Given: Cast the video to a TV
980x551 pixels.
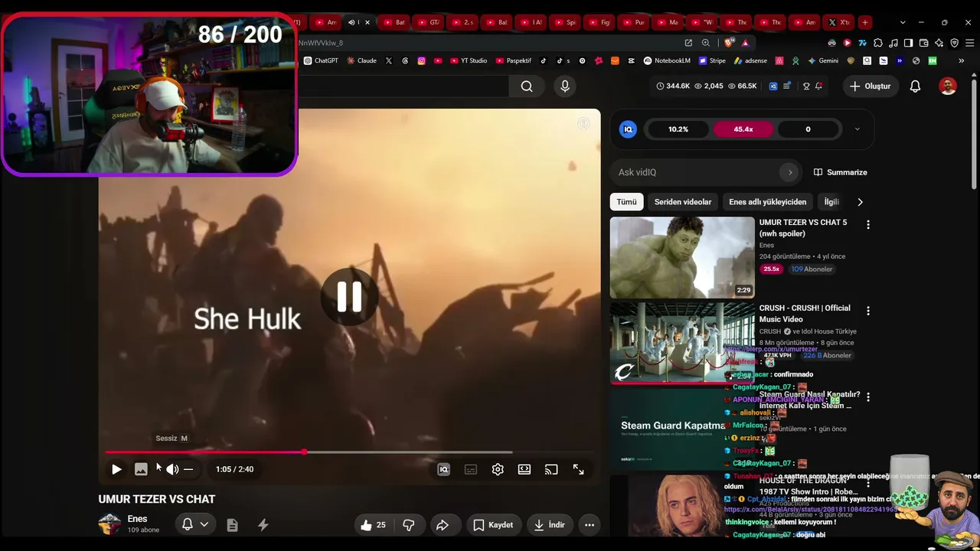Looking at the screenshot, I should (551, 469).
